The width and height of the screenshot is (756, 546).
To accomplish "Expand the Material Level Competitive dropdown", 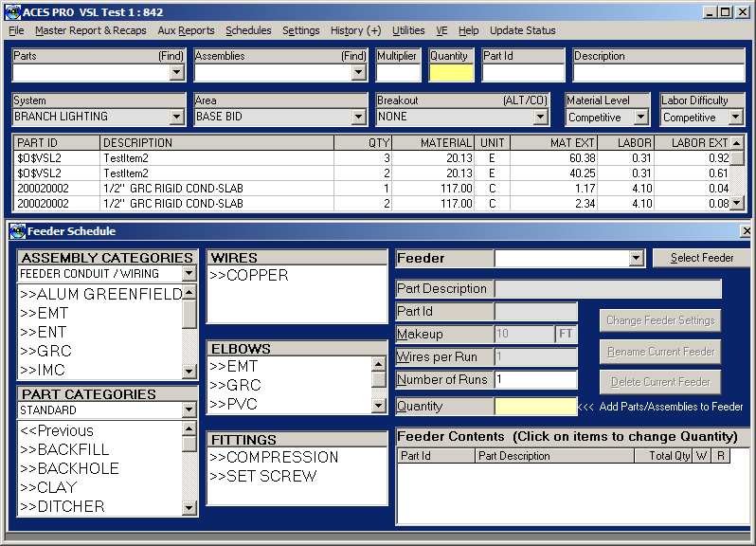I will (x=640, y=117).
